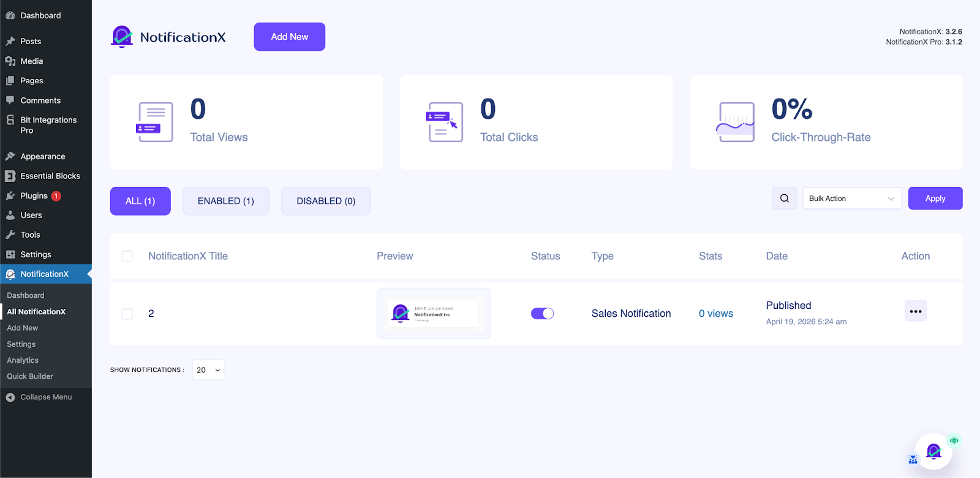Open the 0 views stats link

click(x=716, y=313)
